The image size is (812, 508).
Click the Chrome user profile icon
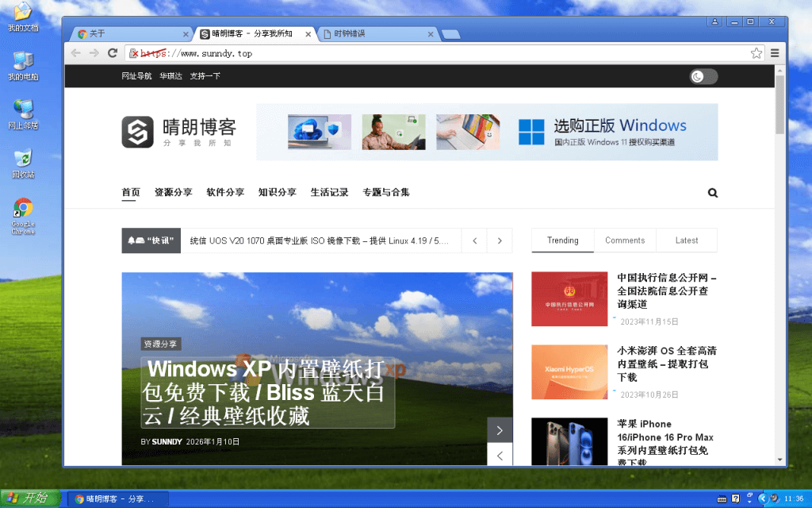pos(714,21)
